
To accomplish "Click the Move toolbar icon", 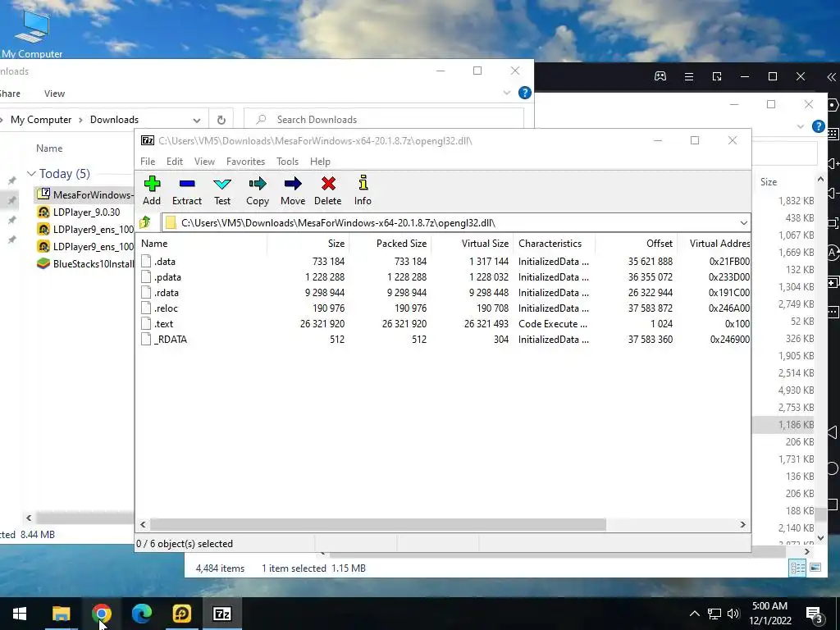I will click(293, 190).
